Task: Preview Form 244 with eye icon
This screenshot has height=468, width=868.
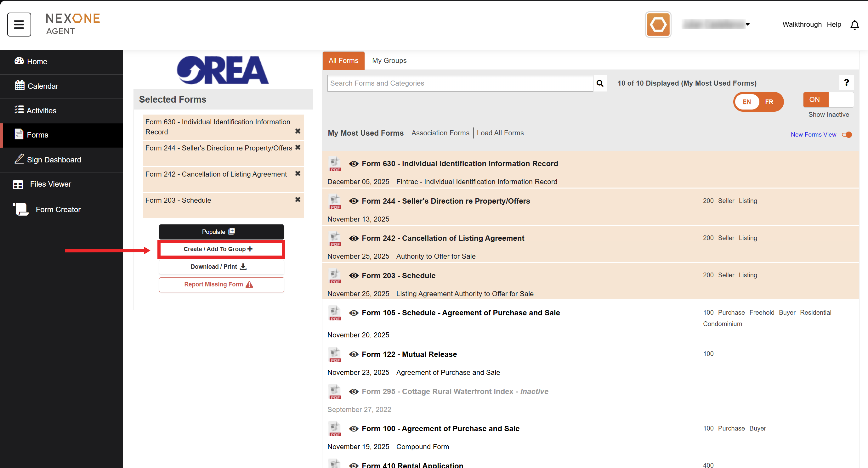Action: pyautogui.click(x=354, y=201)
